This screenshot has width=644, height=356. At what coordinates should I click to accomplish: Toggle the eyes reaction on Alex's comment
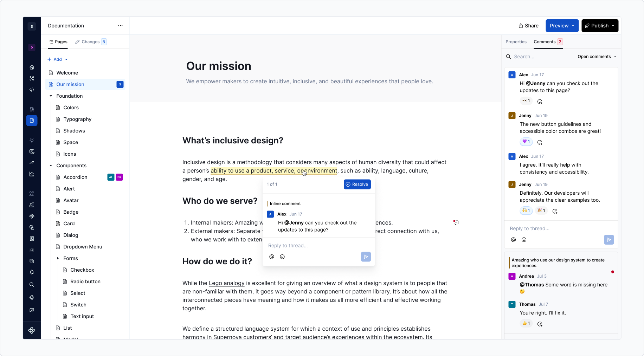(x=526, y=101)
